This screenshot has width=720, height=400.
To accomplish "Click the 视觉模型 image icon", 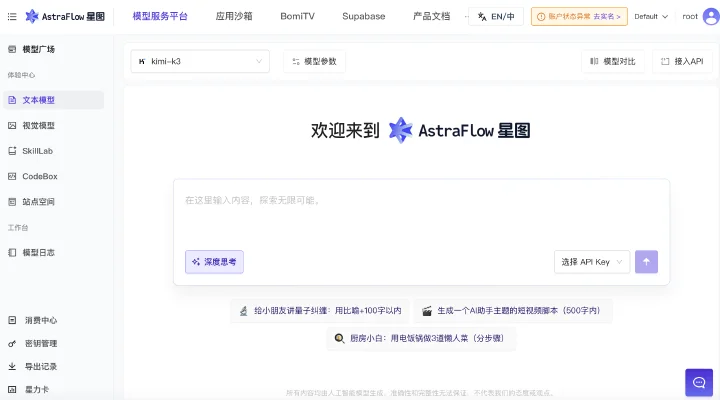I will 12,125.
